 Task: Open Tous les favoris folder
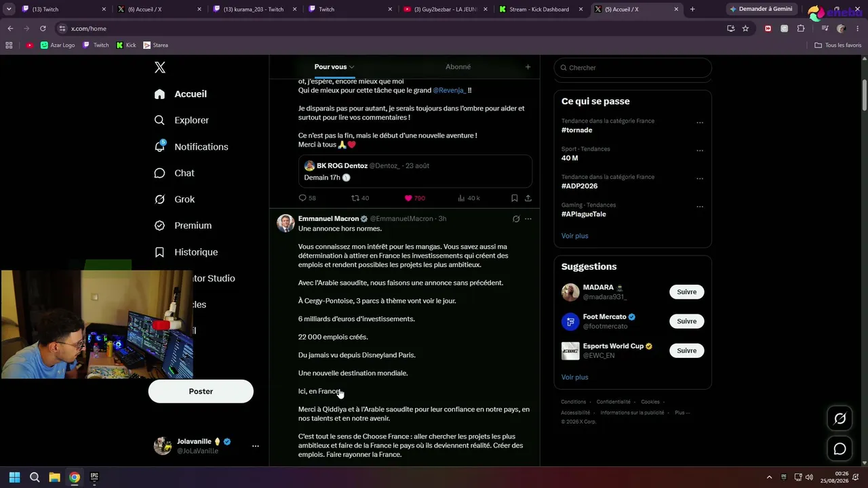point(838,45)
